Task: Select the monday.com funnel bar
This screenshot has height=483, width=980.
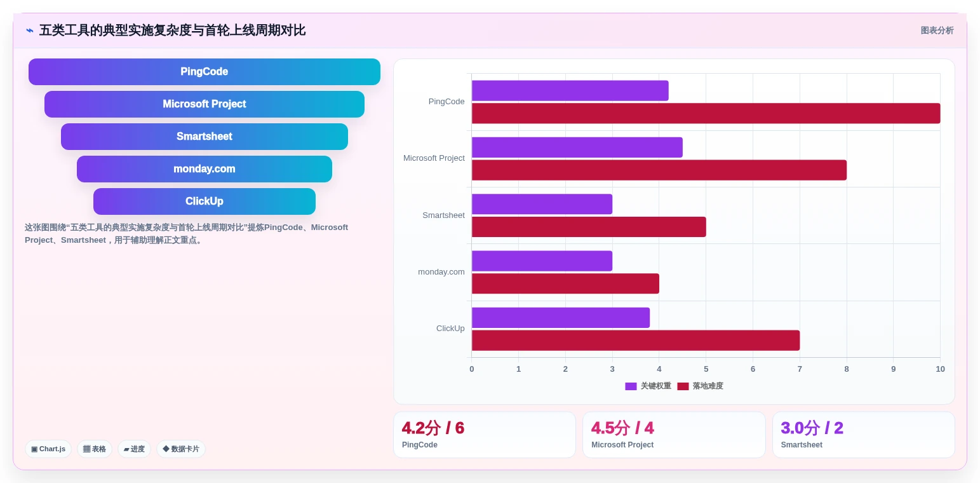Action: coord(205,169)
